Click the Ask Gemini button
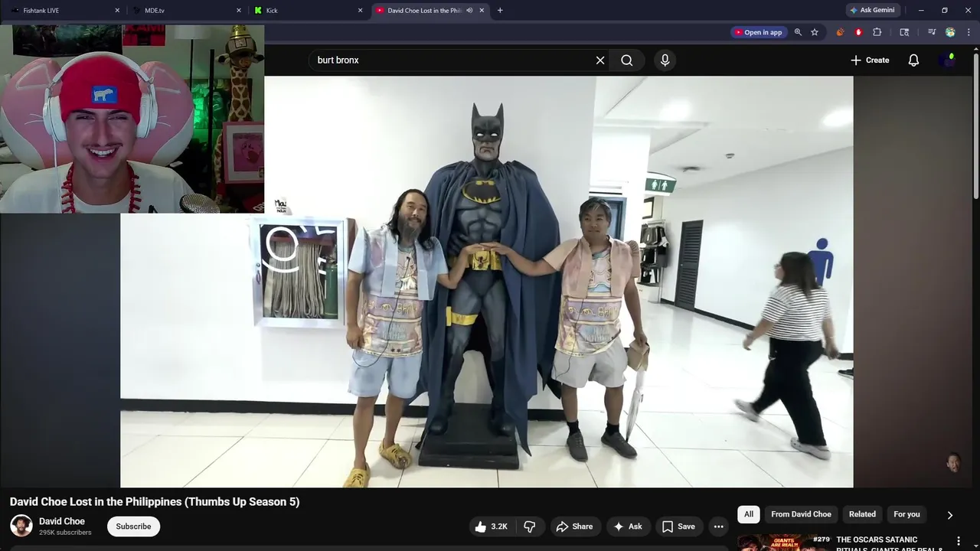The height and width of the screenshot is (551, 980). point(872,11)
